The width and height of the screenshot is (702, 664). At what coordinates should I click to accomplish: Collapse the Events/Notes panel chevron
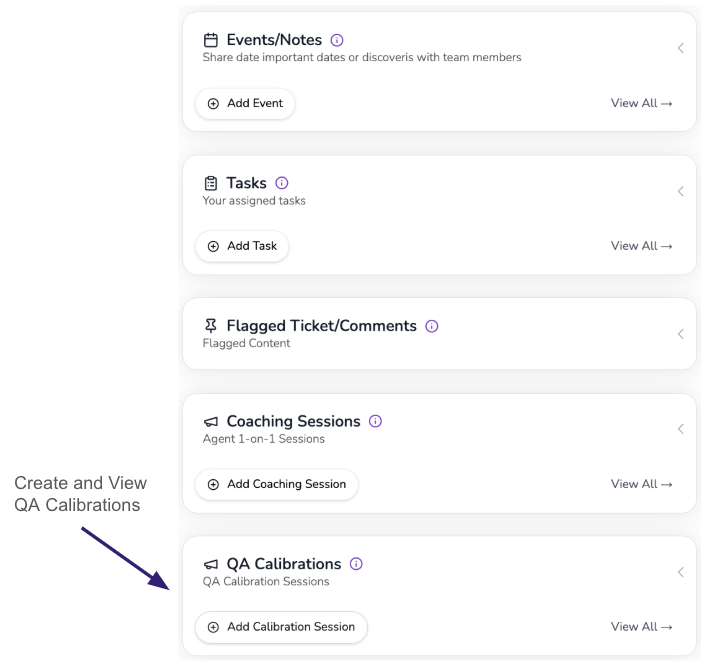(x=680, y=48)
